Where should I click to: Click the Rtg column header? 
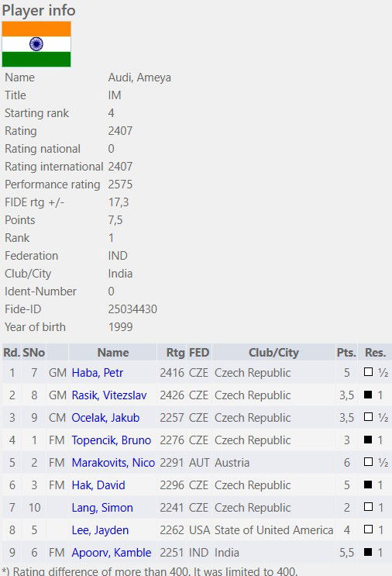click(175, 353)
